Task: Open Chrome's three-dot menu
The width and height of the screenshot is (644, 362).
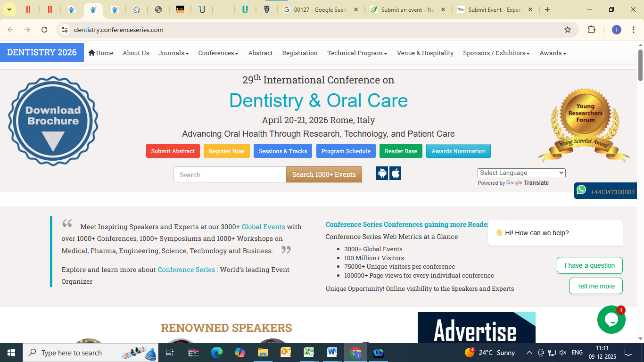Action: pos(634,30)
